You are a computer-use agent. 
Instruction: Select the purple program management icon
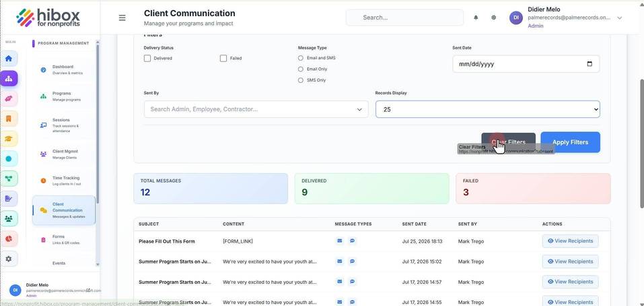(9, 78)
